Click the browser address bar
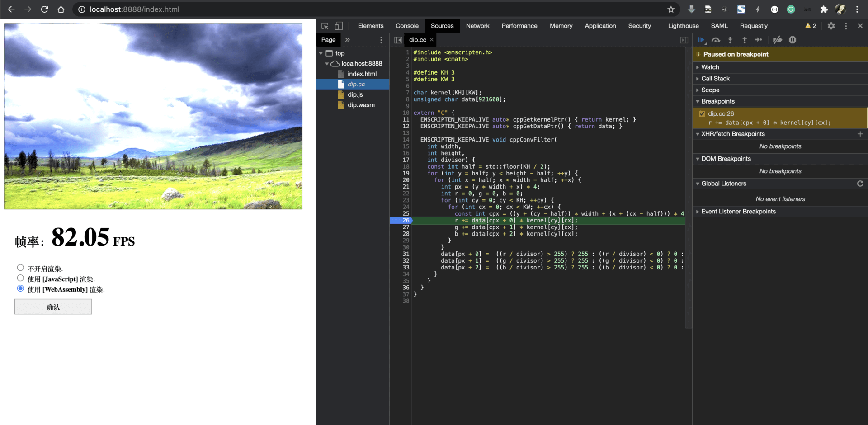 tap(362, 9)
